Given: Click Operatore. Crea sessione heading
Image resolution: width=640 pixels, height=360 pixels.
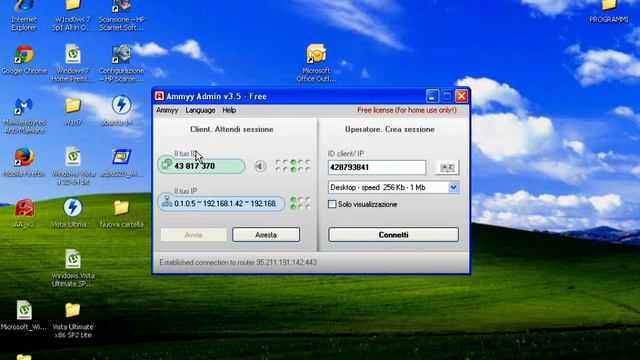Looking at the screenshot, I should (389, 129).
